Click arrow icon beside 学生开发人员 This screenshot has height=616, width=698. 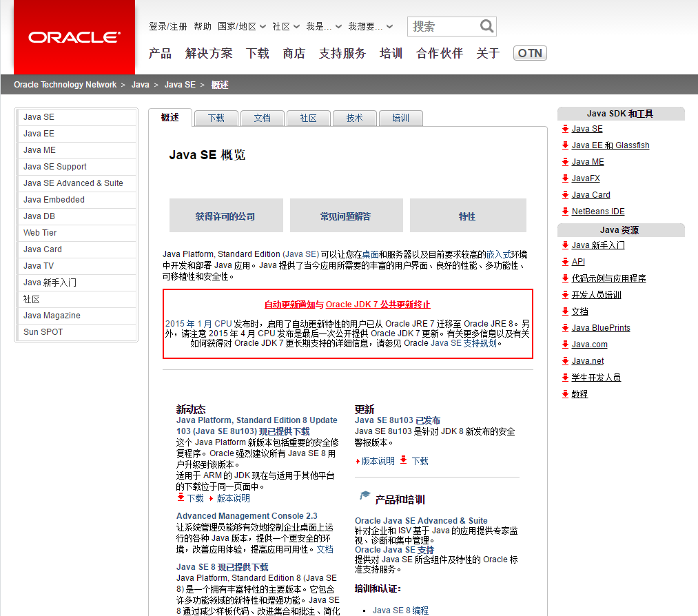pos(565,378)
